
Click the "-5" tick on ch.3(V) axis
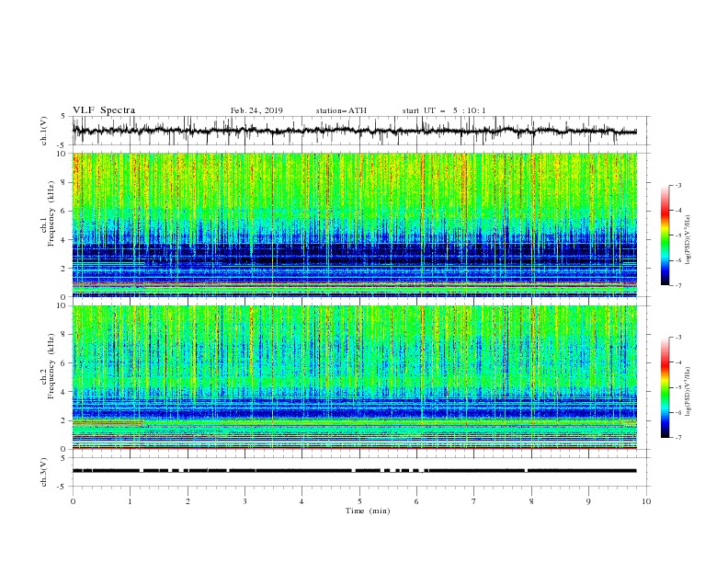[63, 487]
